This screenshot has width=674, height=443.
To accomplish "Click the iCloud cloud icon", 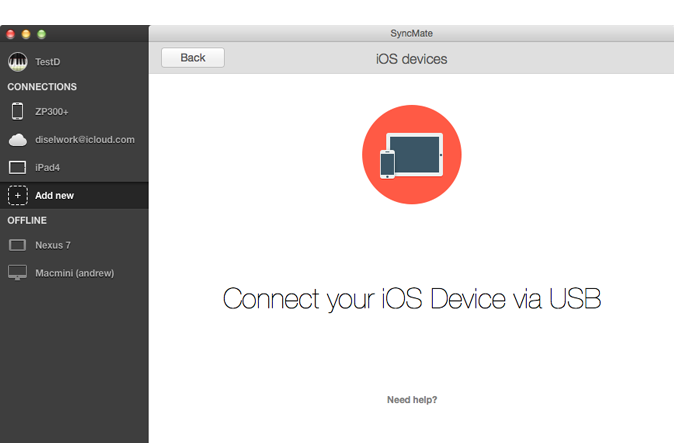I will click(x=18, y=140).
